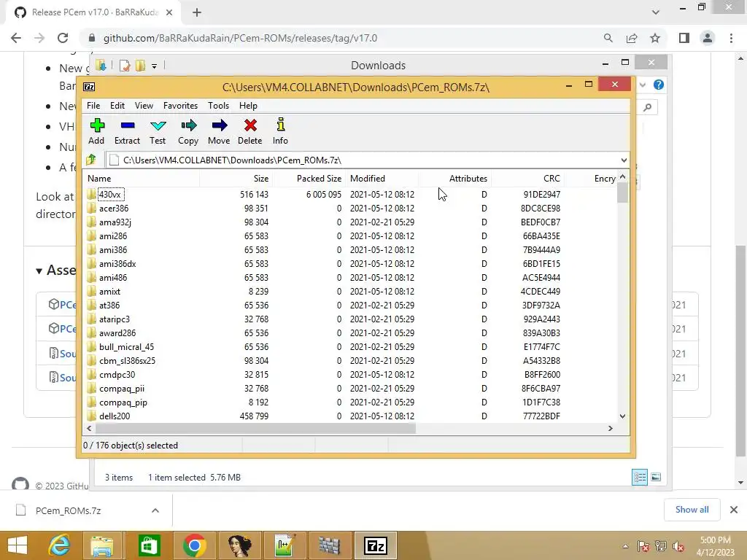Image resolution: width=747 pixels, height=560 pixels.
Task: Open the Help menu
Action: coord(248,106)
